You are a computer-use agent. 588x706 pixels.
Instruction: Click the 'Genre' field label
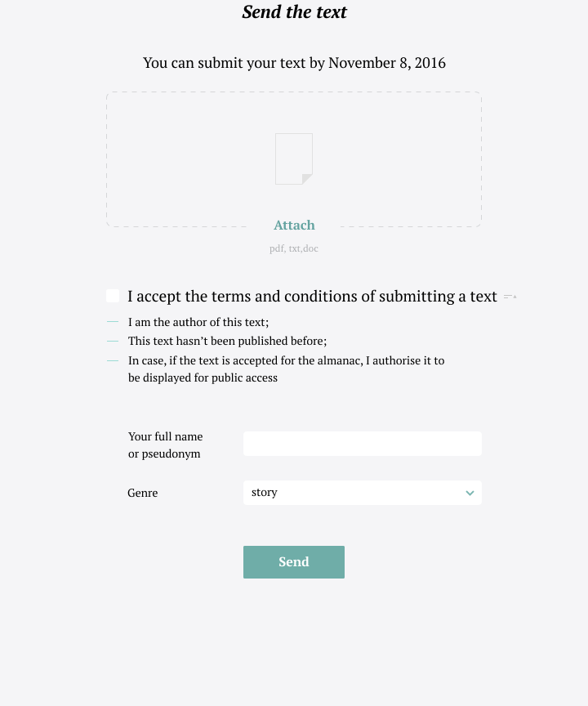click(x=143, y=493)
